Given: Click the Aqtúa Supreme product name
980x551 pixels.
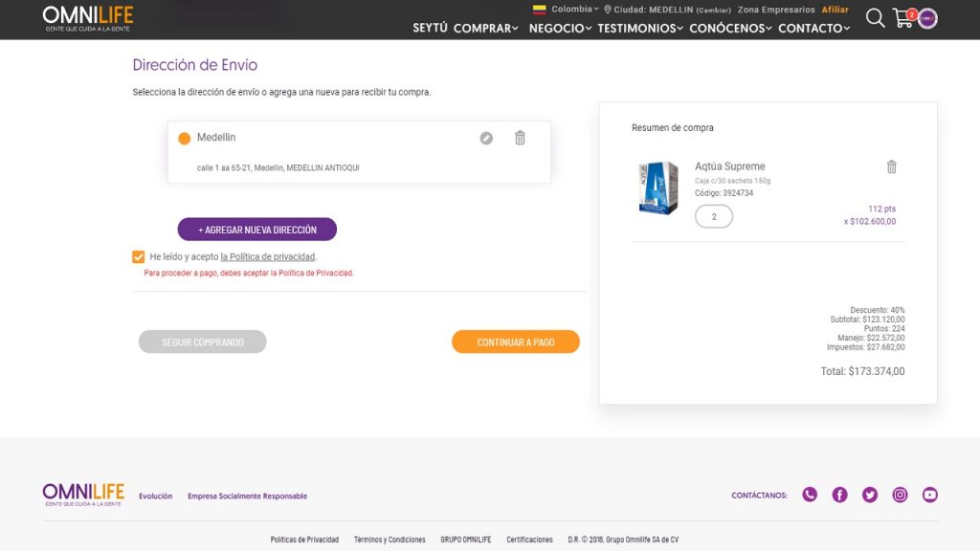Looking at the screenshot, I should pyautogui.click(x=730, y=166).
